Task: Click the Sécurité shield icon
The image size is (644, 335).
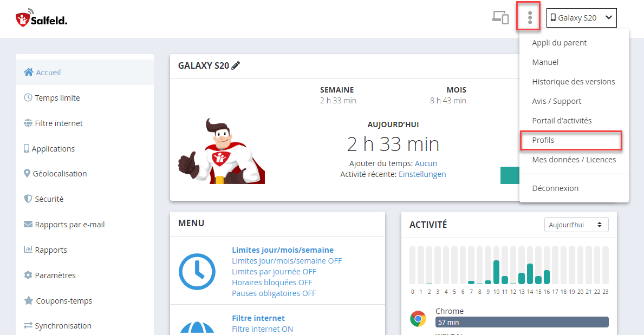Action: pos(28,199)
